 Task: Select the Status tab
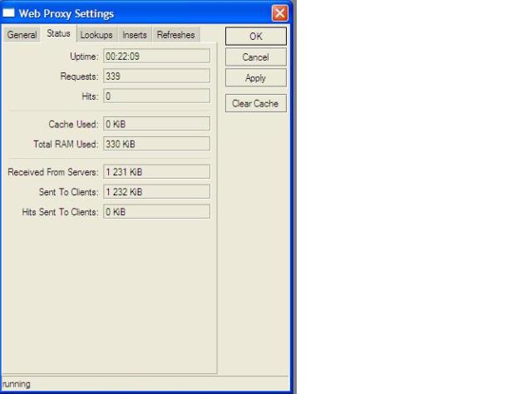pyautogui.click(x=59, y=33)
